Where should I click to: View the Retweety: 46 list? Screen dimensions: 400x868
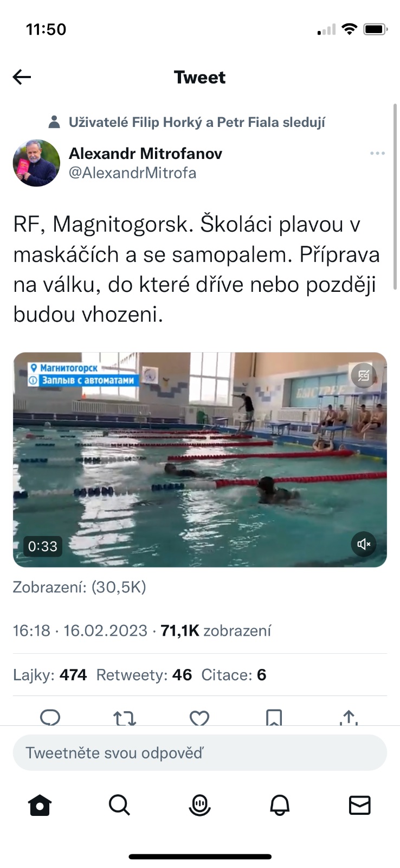[x=144, y=675]
